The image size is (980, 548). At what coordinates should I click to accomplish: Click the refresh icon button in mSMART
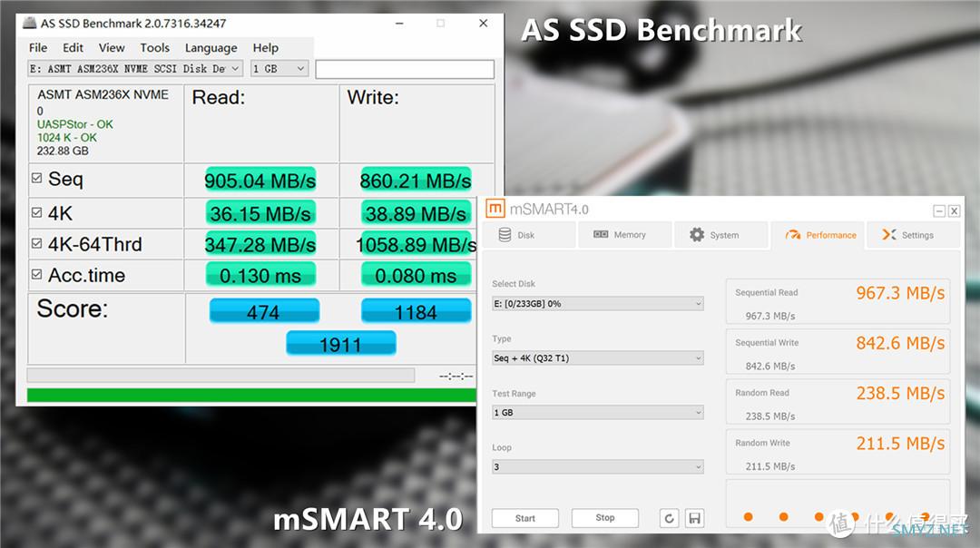point(670,518)
